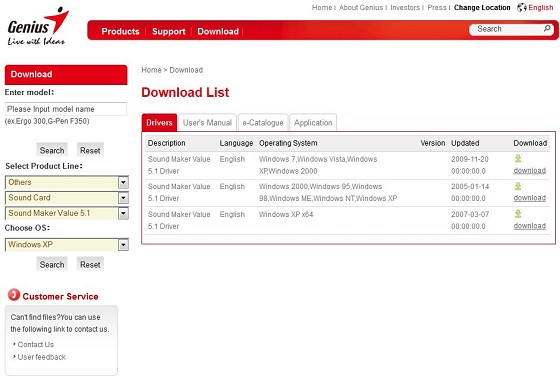
Task: Click the Download List heading
Action: [185, 93]
